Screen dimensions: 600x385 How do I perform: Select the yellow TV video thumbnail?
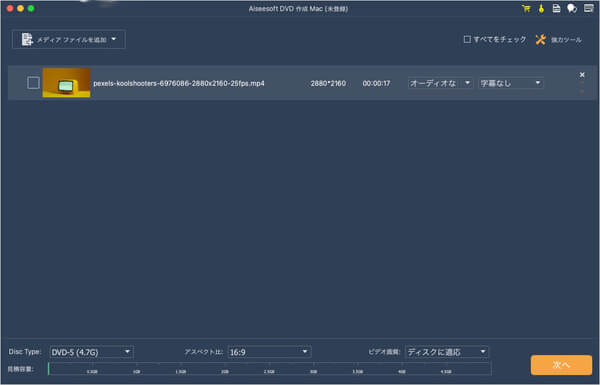(67, 83)
